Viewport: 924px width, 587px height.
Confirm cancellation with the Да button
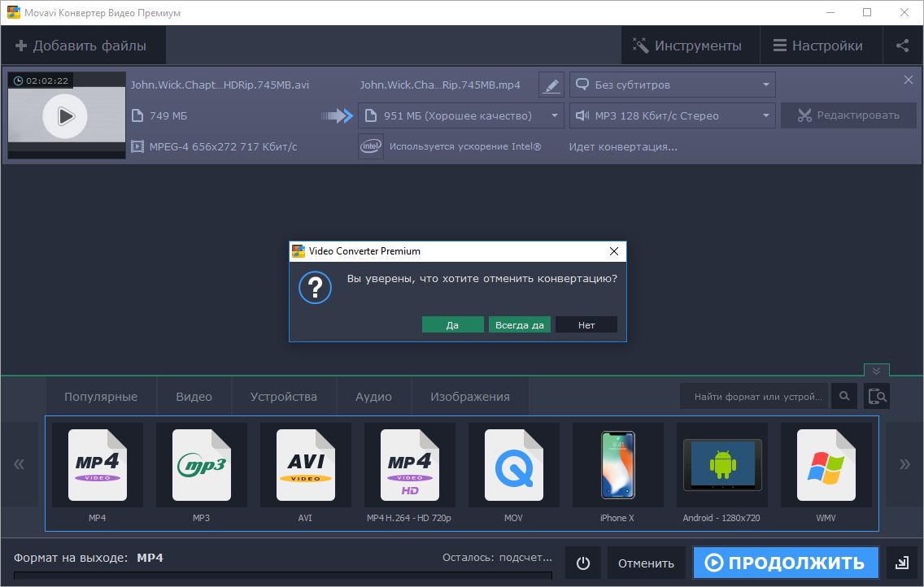pyautogui.click(x=452, y=325)
